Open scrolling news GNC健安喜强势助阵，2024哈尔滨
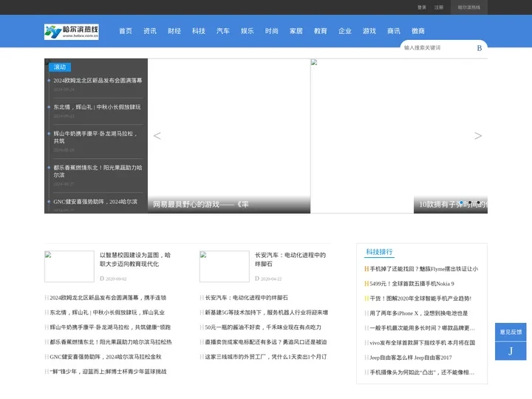This screenshot has width=532, height=399. click(x=95, y=202)
